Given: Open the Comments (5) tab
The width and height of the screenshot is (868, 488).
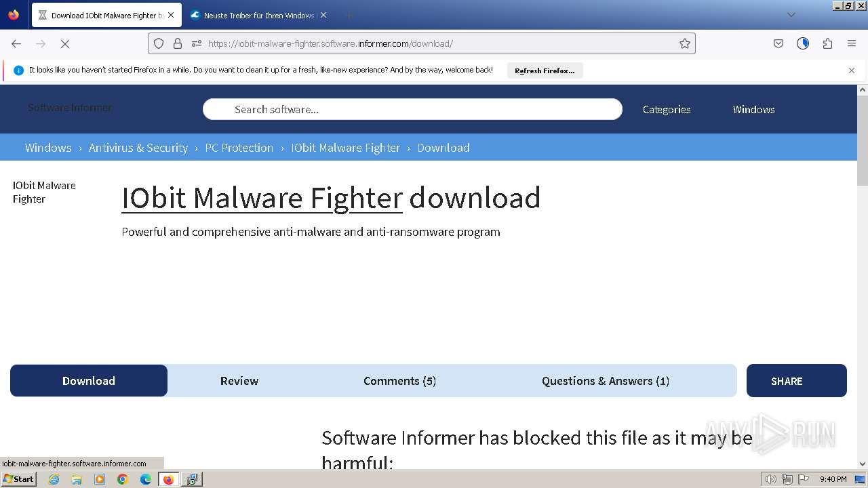Looking at the screenshot, I should (x=399, y=381).
